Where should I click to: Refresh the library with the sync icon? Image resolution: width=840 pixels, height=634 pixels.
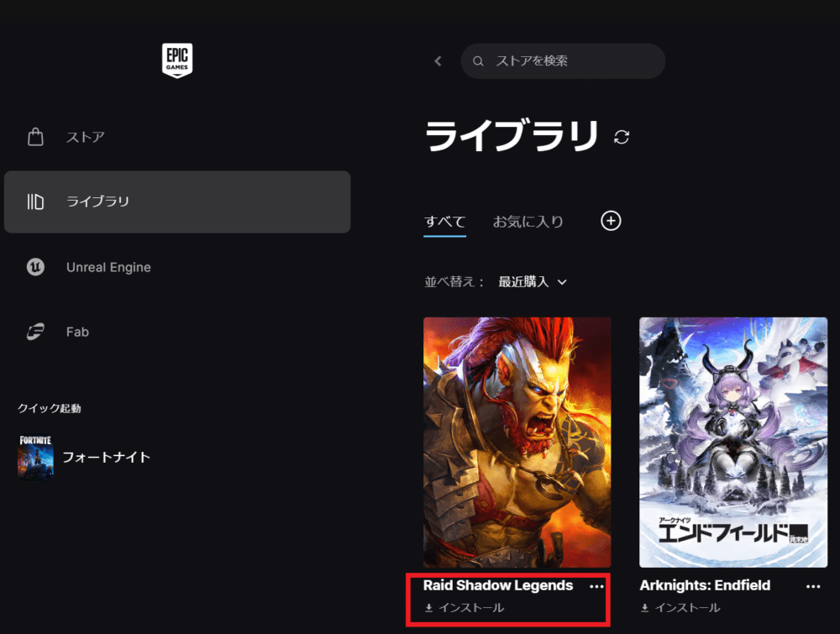coord(622,137)
